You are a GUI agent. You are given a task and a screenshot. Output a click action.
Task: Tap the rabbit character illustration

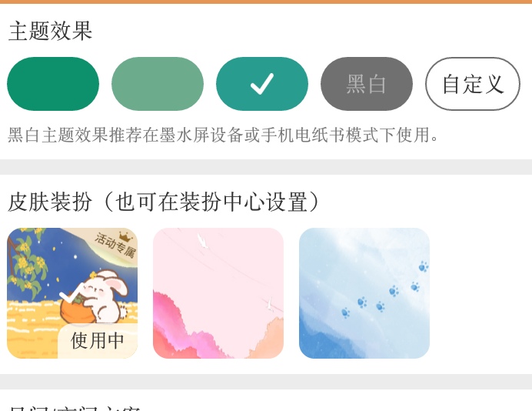106,296
